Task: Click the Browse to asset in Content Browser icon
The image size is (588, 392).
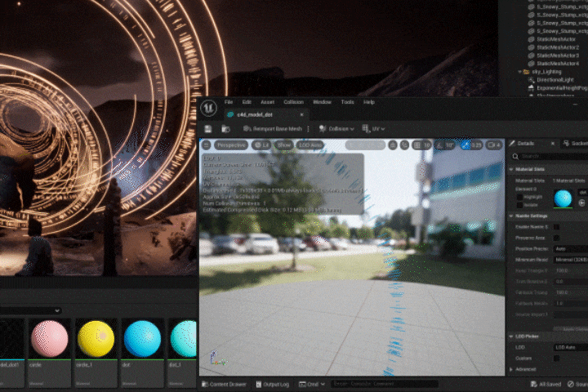Action: coord(225,129)
